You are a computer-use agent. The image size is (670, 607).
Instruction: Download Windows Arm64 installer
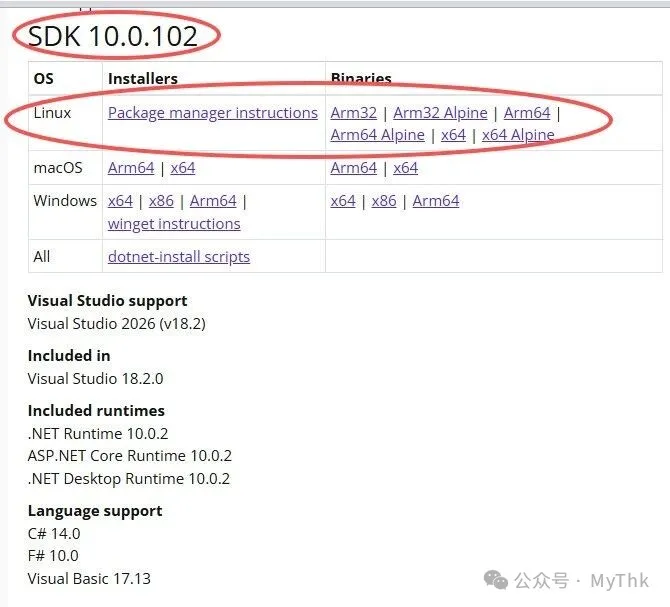pos(213,201)
